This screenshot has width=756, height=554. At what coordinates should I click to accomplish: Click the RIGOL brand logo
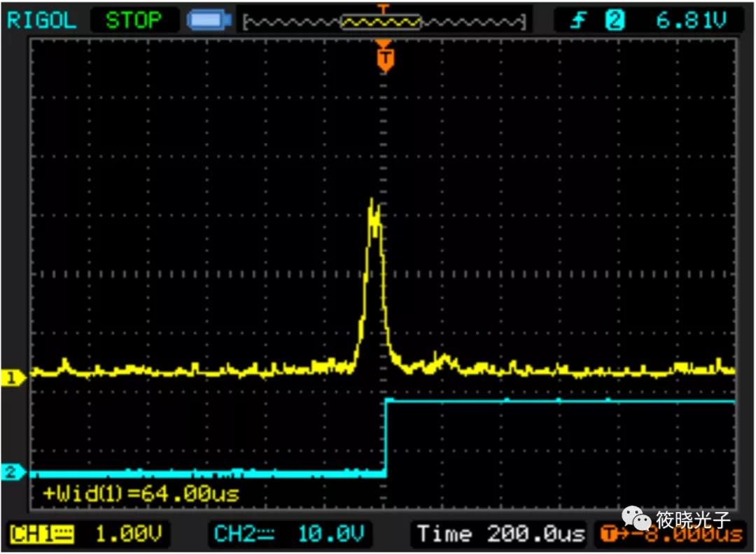[41, 20]
